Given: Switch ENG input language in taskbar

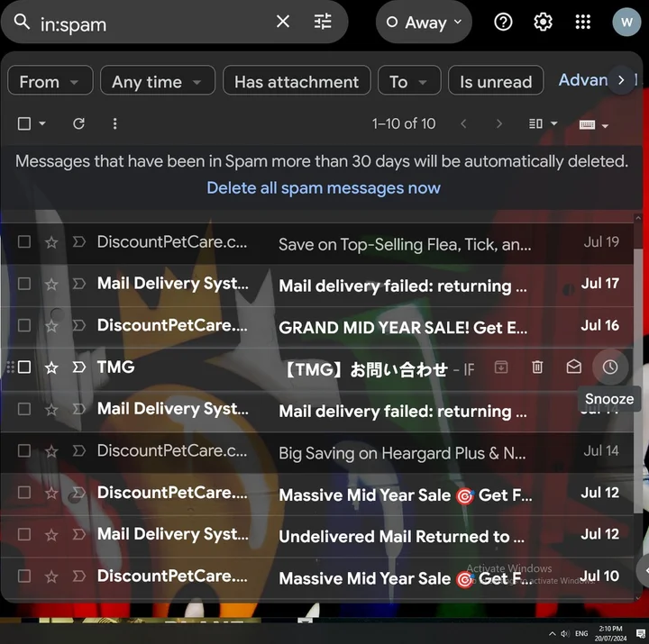Looking at the screenshot, I should pyautogui.click(x=581, y=633).
